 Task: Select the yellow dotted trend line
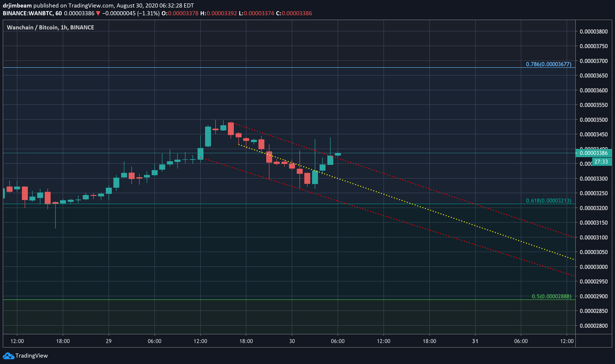[407, 202]
